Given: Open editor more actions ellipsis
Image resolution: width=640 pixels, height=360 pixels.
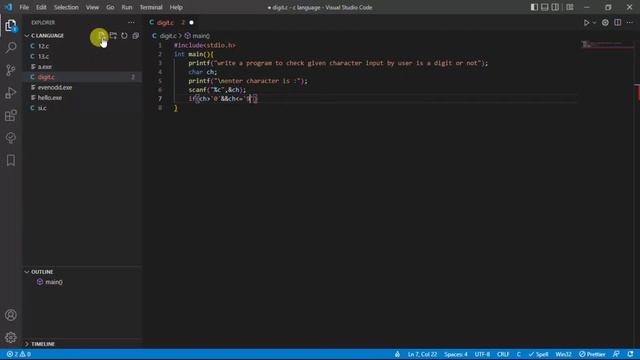Looking at the screenshot, I should pos(630,23).
